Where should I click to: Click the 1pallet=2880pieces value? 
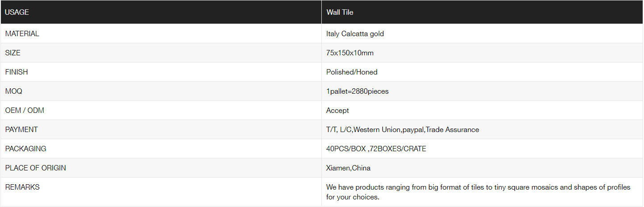tap(357, 91)
